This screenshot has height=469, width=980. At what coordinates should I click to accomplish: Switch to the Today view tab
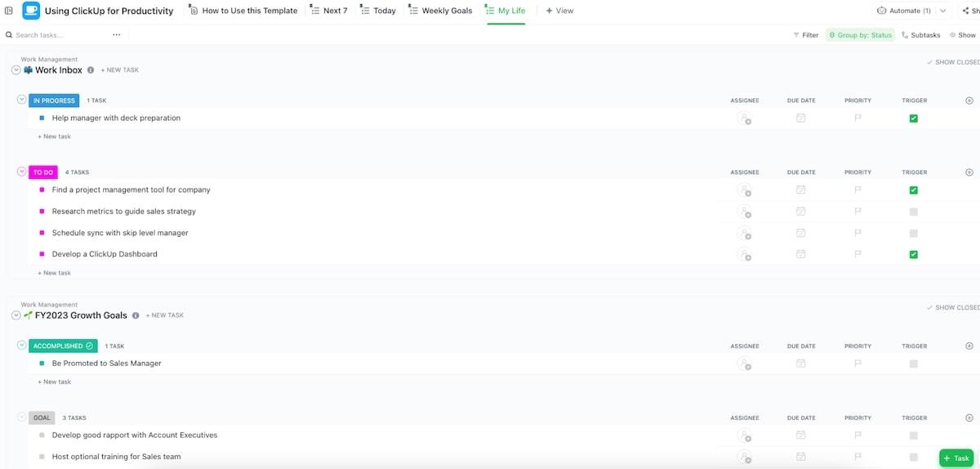click(378, 11)
